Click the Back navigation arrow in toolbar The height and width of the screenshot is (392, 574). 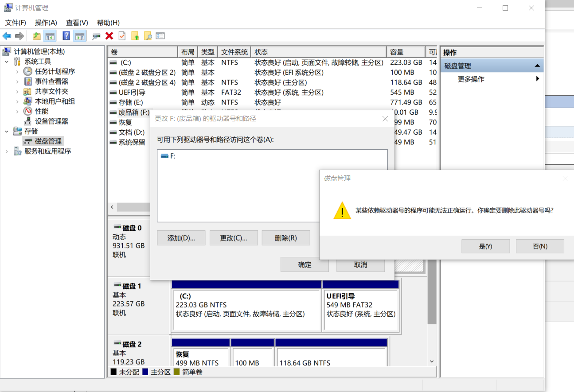tap(7, 36)
